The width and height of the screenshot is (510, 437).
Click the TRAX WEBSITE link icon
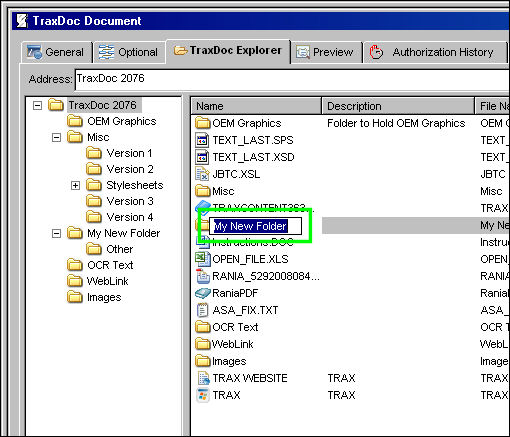[x=203, y=378]
